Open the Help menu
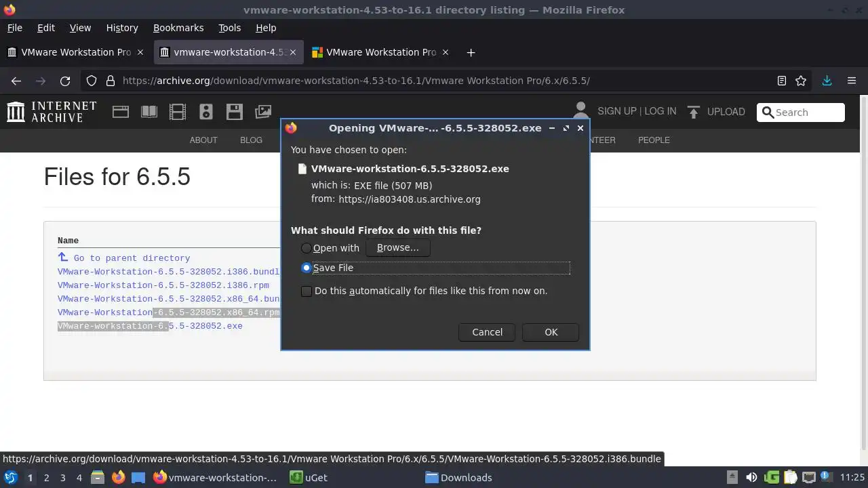The image size is (868, 488). (266, 28)
